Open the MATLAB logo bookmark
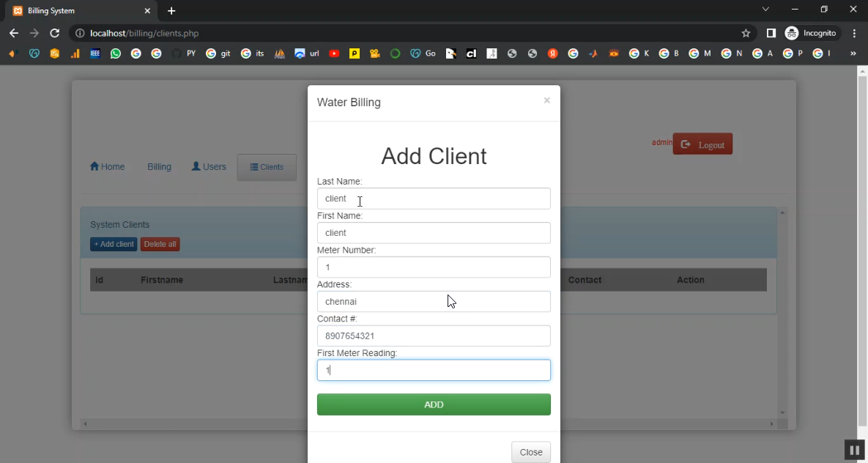The height and width of the screenshot is (463, 868). point(593,53)
